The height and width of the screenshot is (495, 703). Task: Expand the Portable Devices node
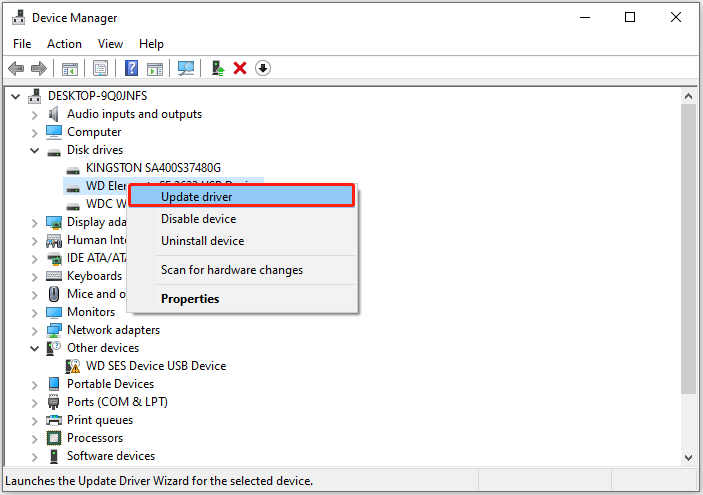point(35,385)
